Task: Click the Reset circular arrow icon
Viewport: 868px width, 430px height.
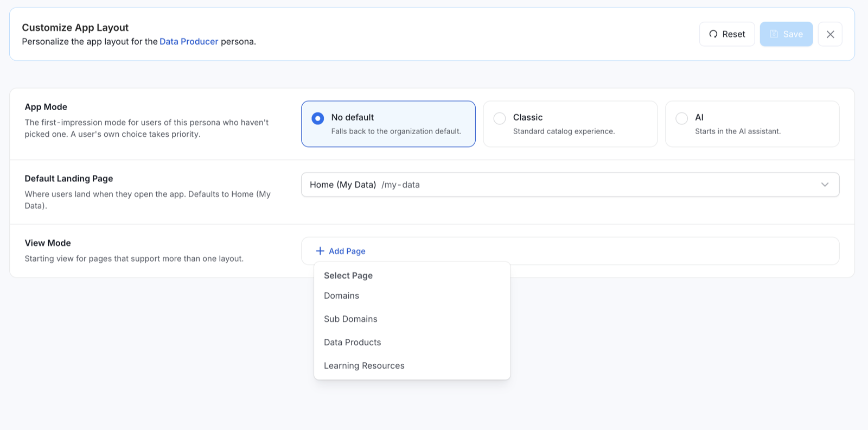Action: pos(713,34)
